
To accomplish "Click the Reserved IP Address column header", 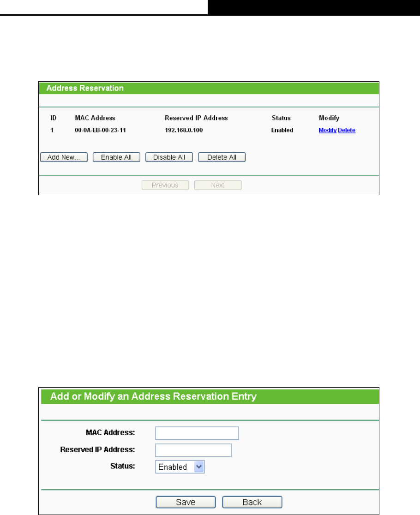I will click(196, 118).
